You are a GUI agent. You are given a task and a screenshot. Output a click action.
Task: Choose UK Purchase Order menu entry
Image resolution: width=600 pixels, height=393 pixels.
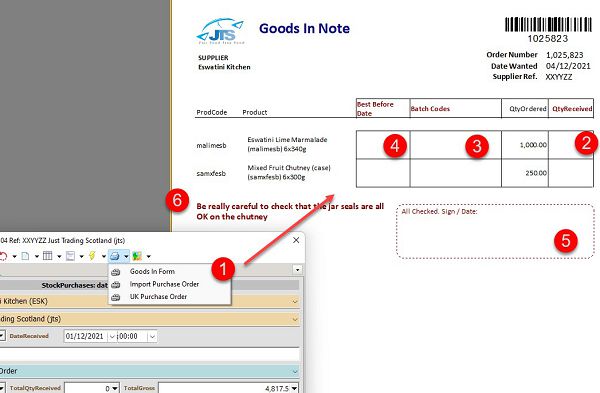pyautogui.click(x=158, y=297)
